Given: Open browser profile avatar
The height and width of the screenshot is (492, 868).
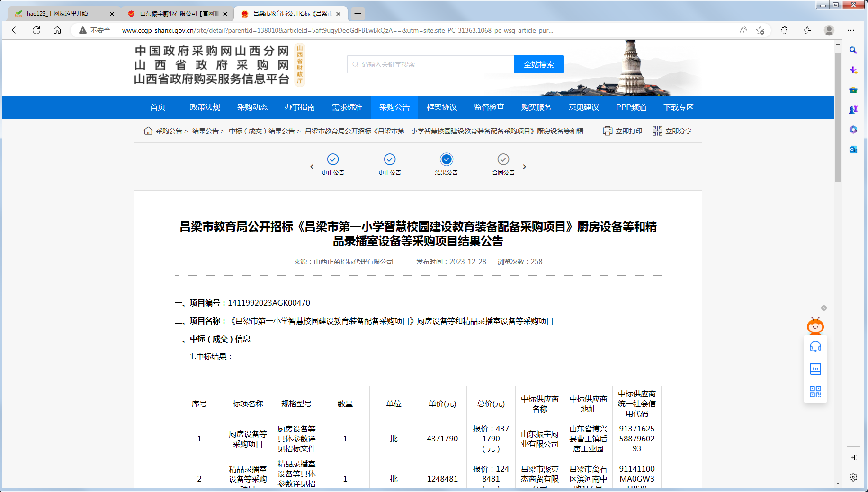Looking at the screenshot, I should [x=829, y=30].
